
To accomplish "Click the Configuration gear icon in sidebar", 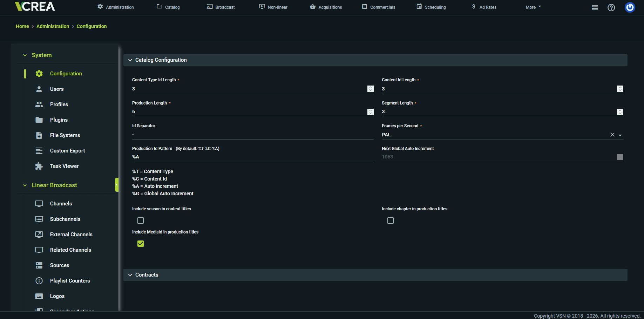I will click(39, 74).
